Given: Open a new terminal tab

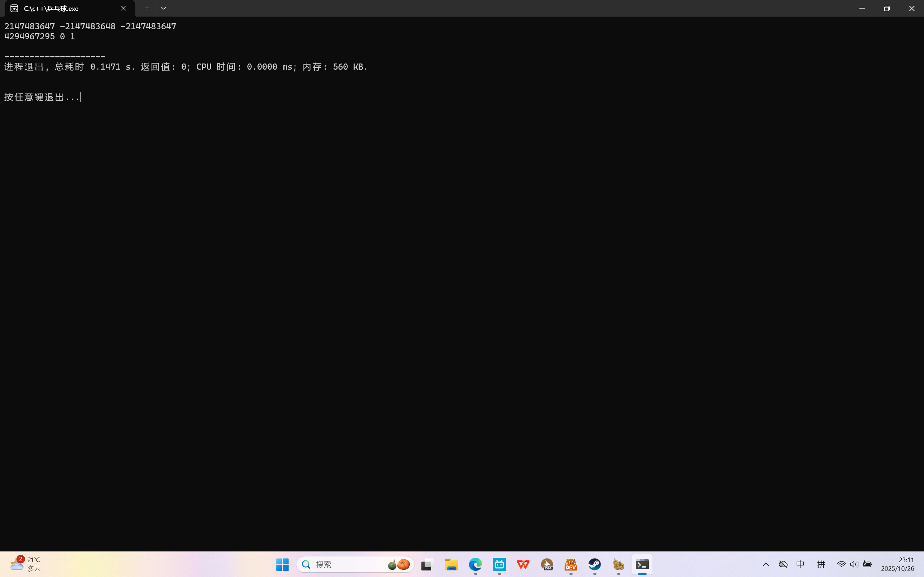Looking at the screenshot, I should point(147,8).
